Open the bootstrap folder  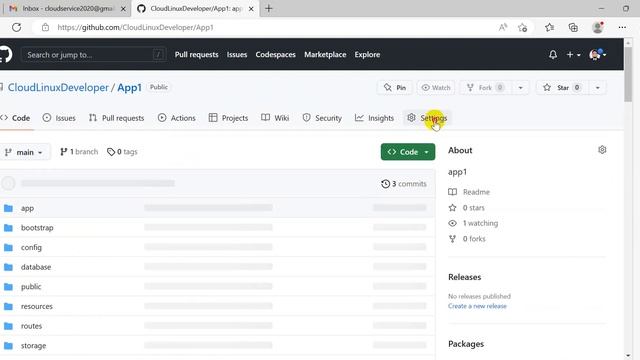click(x=37, y=228)
